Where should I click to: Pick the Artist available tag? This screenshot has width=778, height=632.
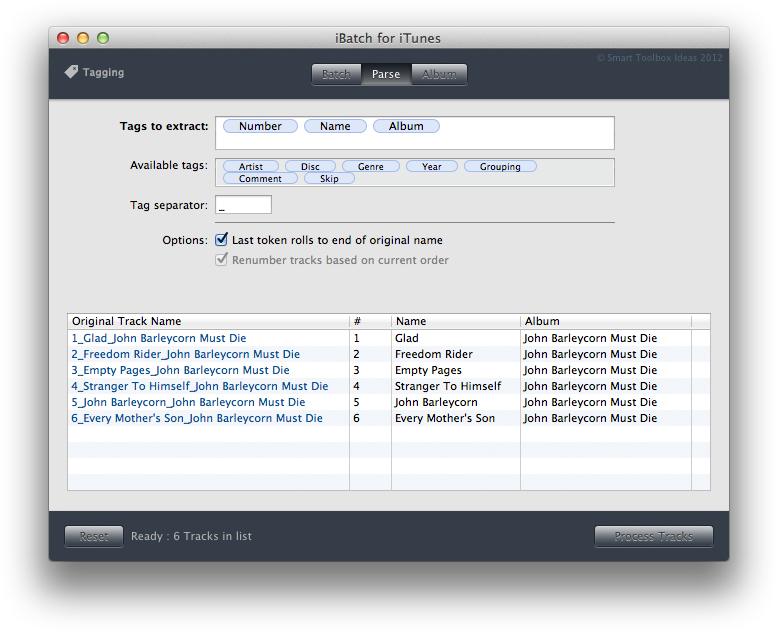251,166
